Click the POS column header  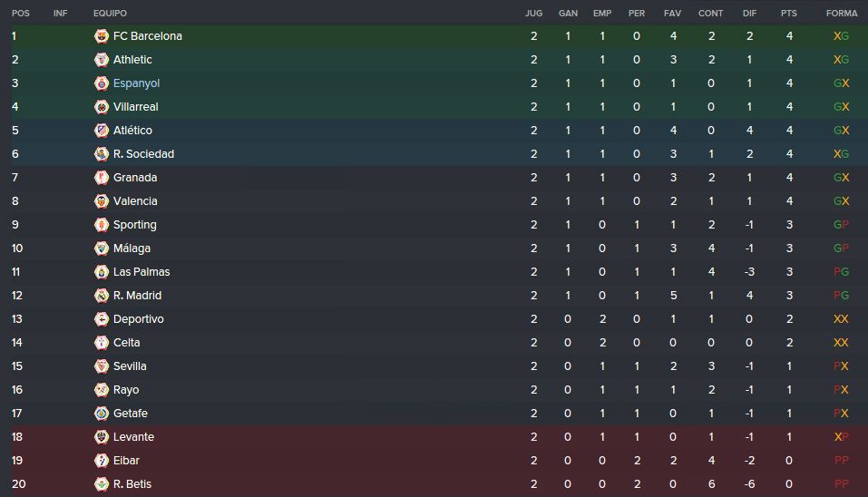pos(21,14)
